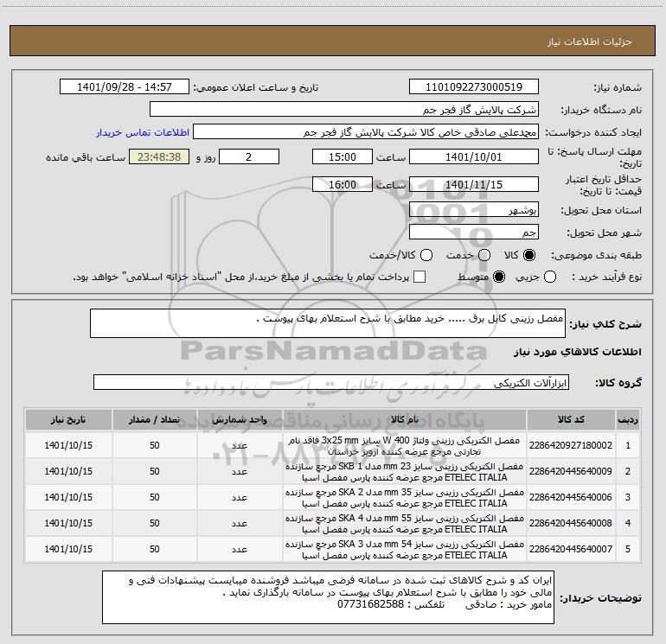The height and width of the screenshot is (644, 666).
Task: Click item code 2286420445640008
Action: pos(571,523)
